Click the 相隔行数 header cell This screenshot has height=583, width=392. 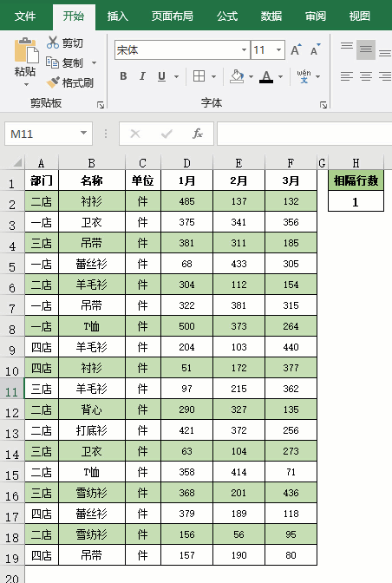click(x=356, y=180)
